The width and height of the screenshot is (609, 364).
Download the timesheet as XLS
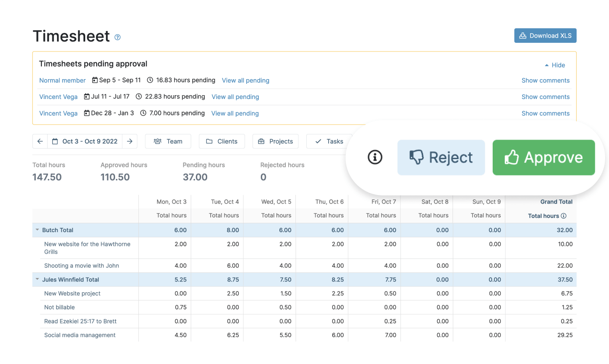click(x=545, y=36)
